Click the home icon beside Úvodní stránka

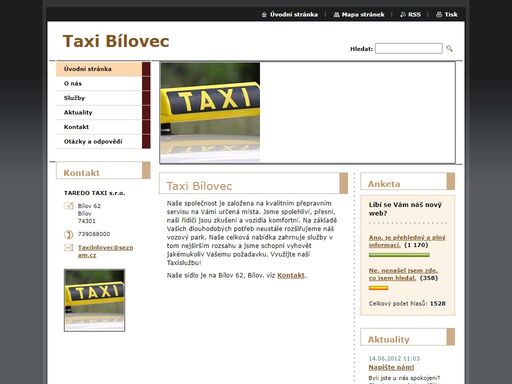tap(264, 15)
